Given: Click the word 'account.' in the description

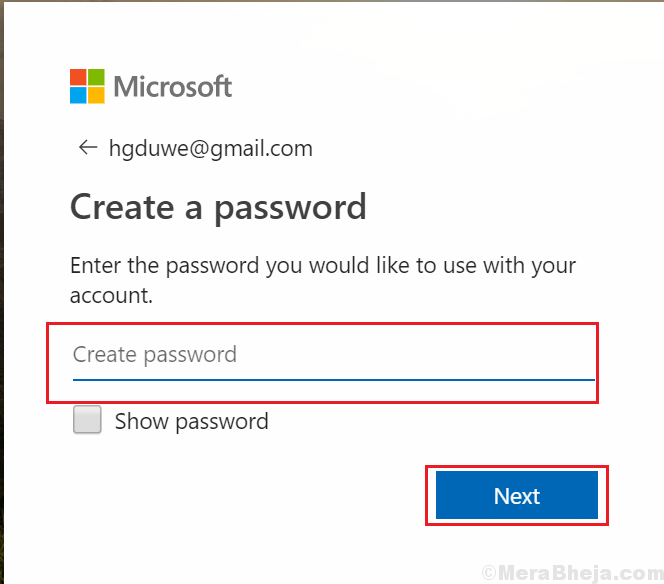Looking at the screenshot, I should (111, 296).
